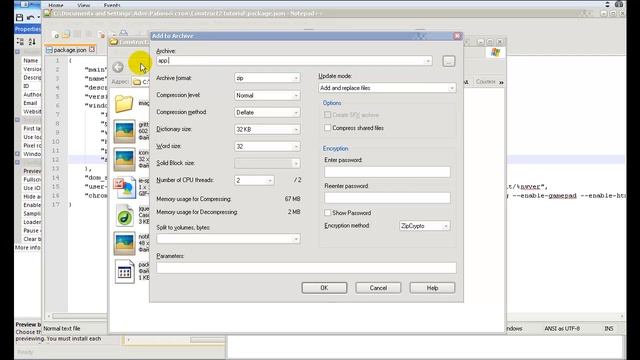
Task: Go back with Explorer's round back arrow
Action: click(118, 67)
